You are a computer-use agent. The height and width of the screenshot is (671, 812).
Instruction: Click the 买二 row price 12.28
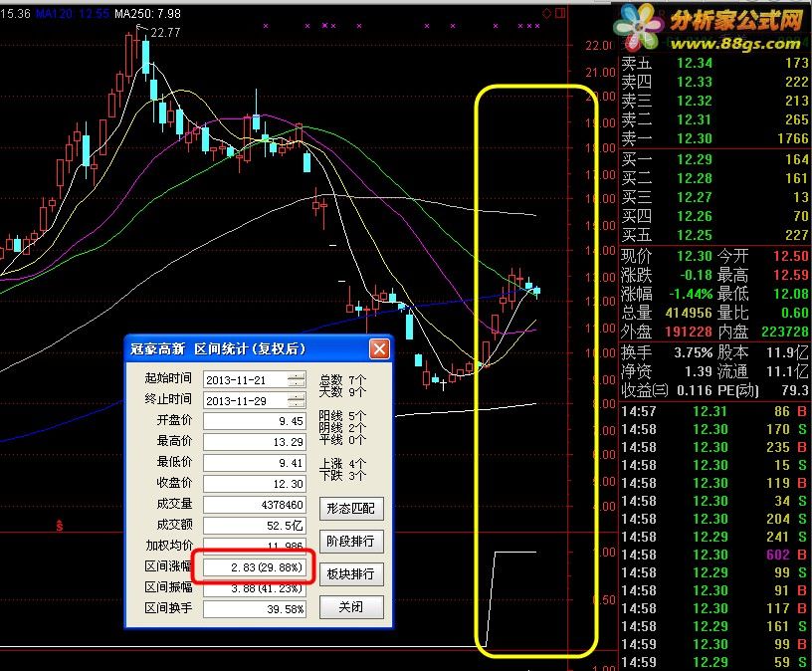[695, 178]
